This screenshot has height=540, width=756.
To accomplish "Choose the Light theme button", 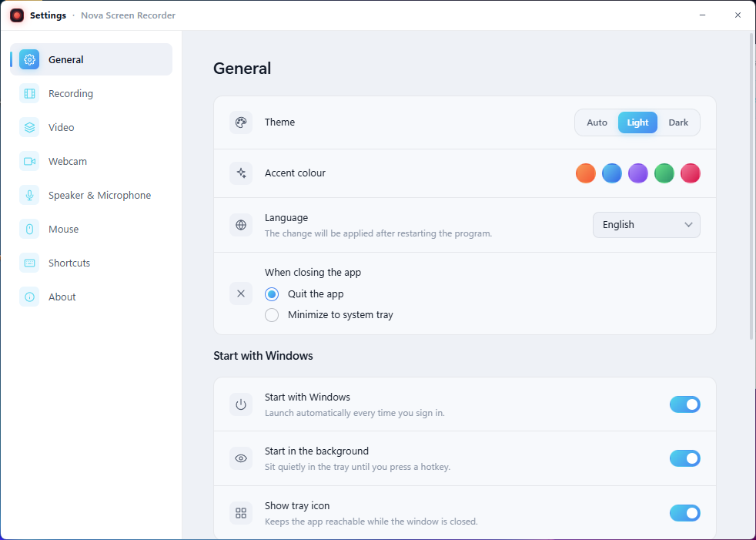I will [x=637, y=122].
